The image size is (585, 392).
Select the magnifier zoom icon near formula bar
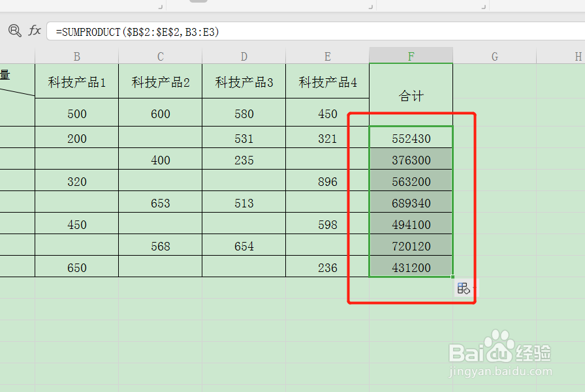tap(14, 30)
